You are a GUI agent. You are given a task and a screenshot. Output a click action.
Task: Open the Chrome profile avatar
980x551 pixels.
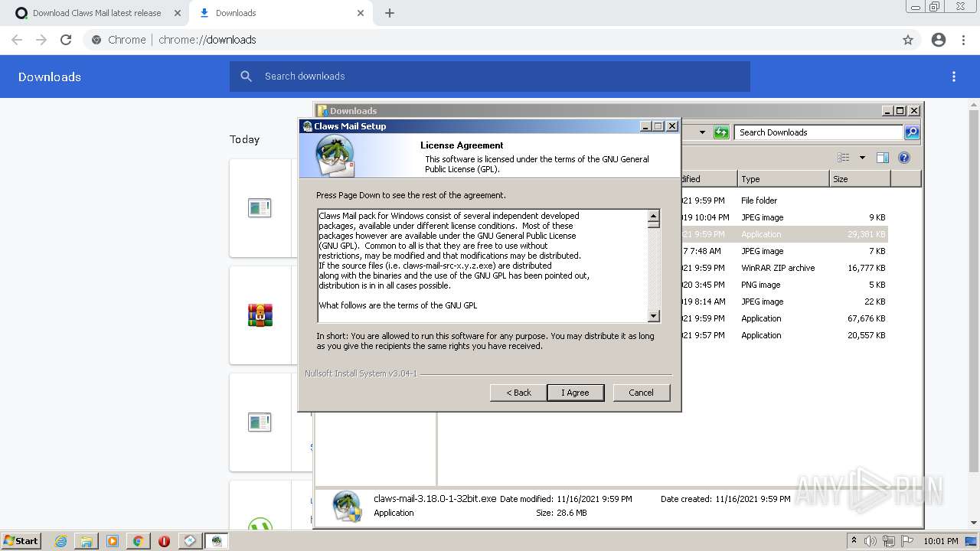coord(939,40)
